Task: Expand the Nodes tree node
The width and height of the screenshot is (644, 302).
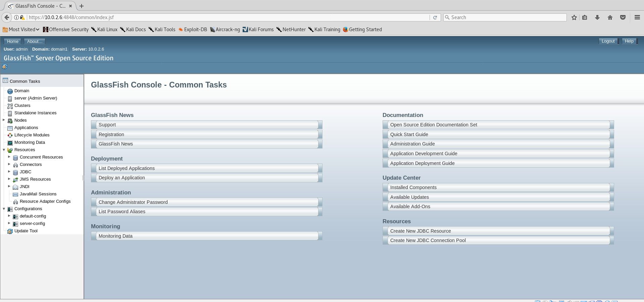Action: (4, 120)
